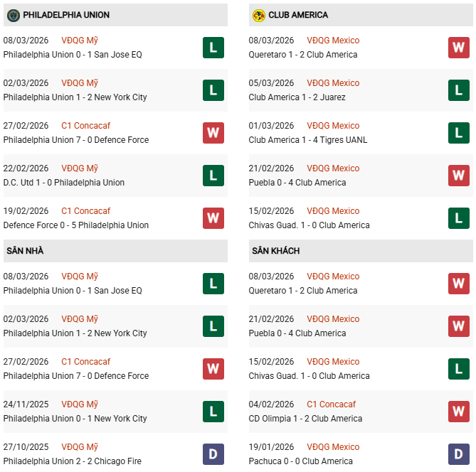This screenshot has height=472, width=476.
Task: Open the Sân Khách section header
Action: [x=275, y=251]
